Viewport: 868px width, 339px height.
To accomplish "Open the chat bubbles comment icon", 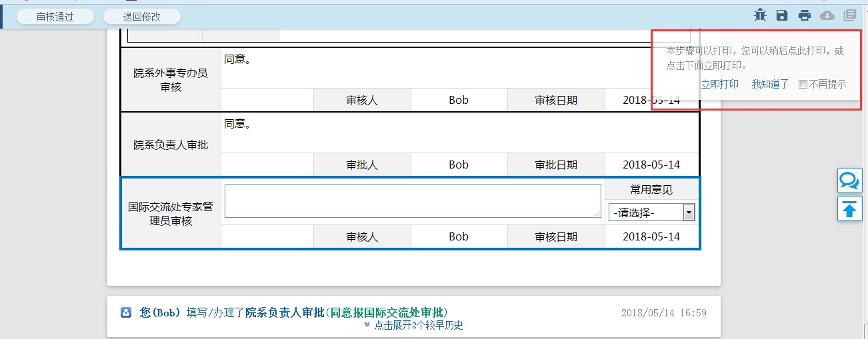I will tap(849, 181).
